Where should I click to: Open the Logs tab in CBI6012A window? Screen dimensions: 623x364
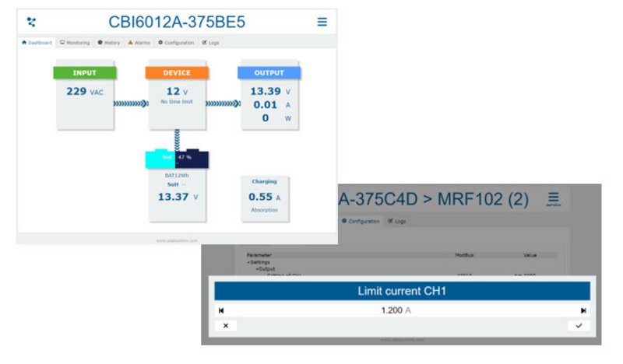point(210,43)
